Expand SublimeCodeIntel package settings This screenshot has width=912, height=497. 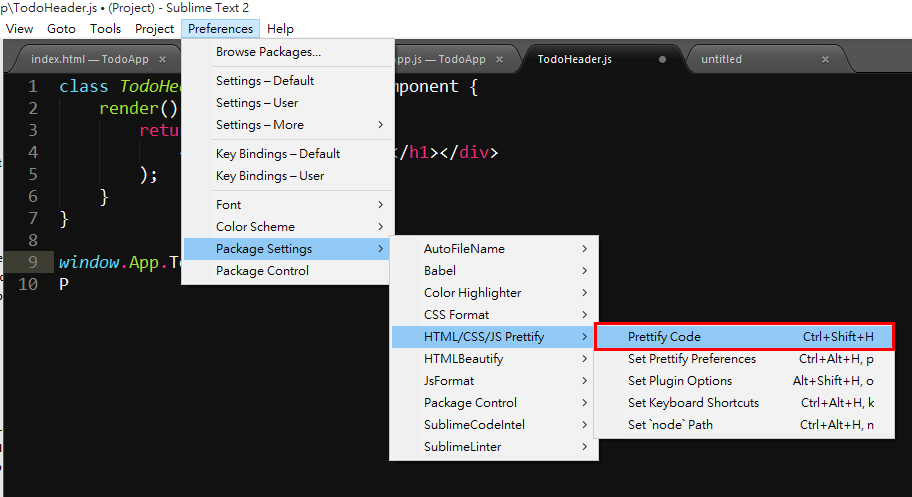click(x=494, y=425)
